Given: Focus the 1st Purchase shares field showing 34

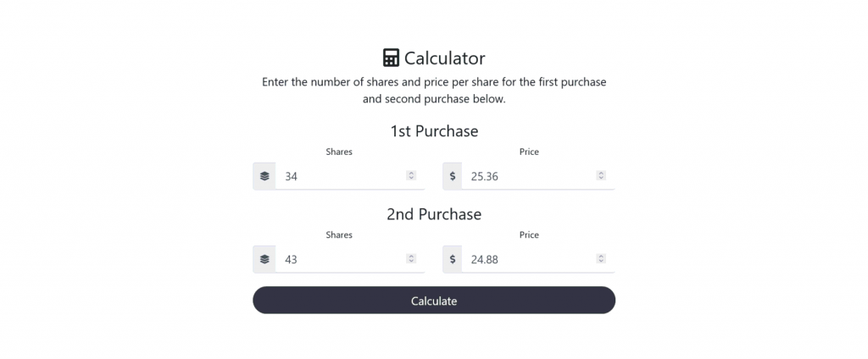Looking at the screenshot, I should tap(339, 176).
